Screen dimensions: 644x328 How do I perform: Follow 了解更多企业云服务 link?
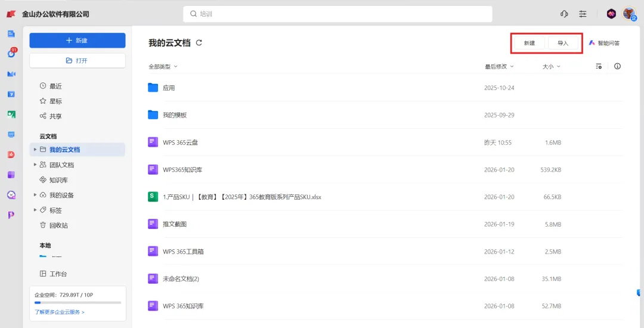click(60, 312)
